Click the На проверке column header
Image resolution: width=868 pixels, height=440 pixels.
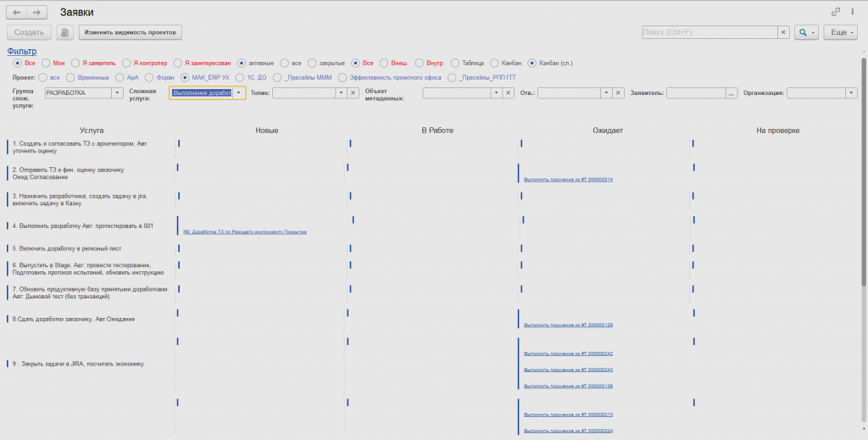778,131
